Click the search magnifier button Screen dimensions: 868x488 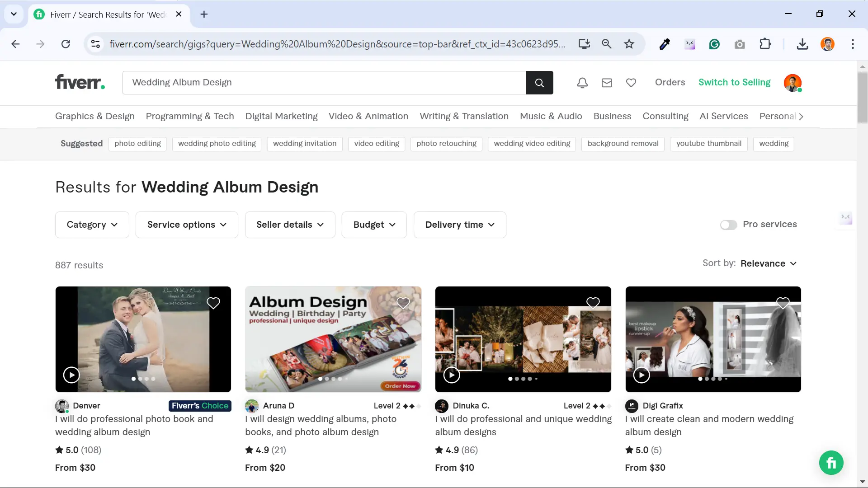pyautogui.click(x=539, y=83)
